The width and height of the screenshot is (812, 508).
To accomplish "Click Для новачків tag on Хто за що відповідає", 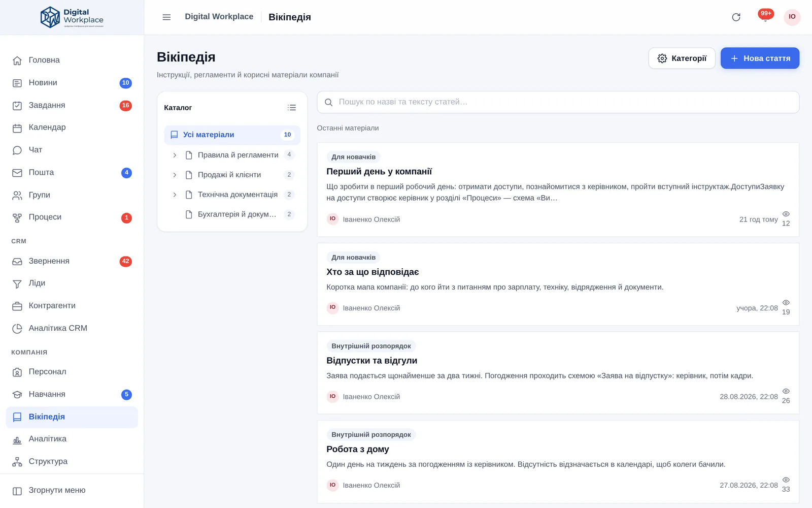I will tap(354, 258).
